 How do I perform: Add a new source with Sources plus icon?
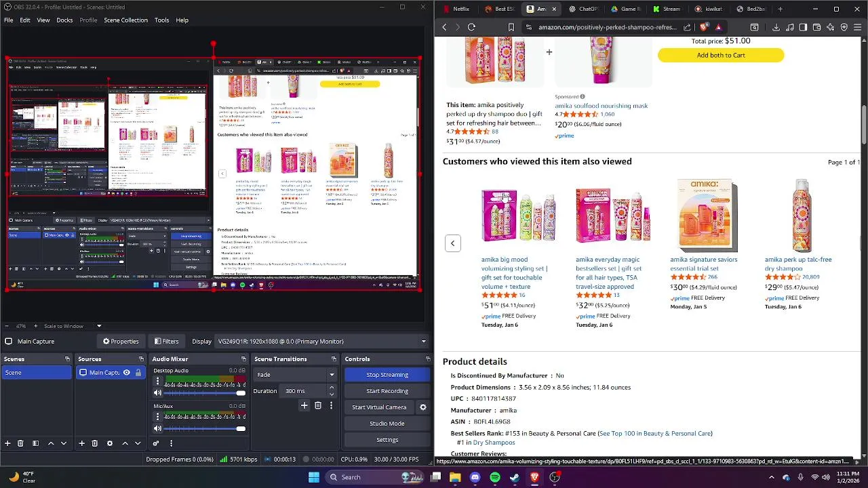point(81,443)
